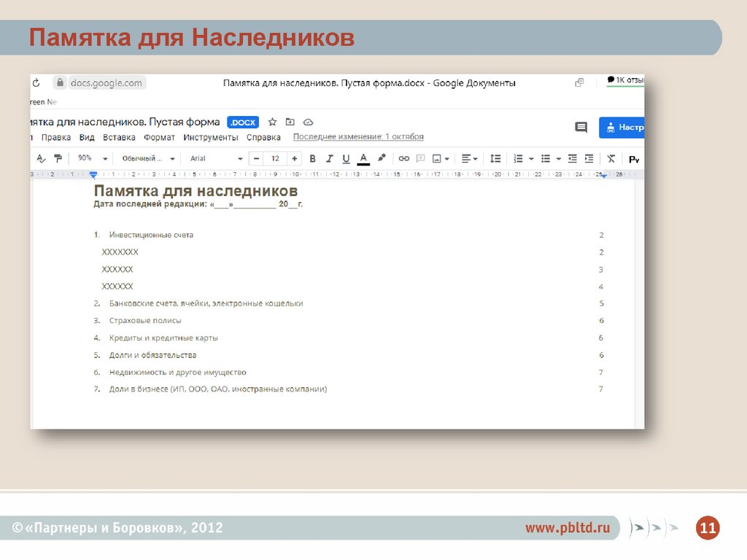747x560 pixels.
Task: Open the insert image dropdown arrow
Action: 447,159
